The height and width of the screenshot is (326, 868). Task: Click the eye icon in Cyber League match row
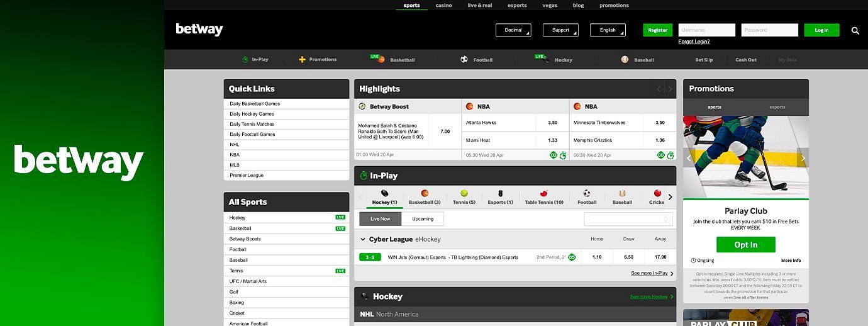pos(572,257)
